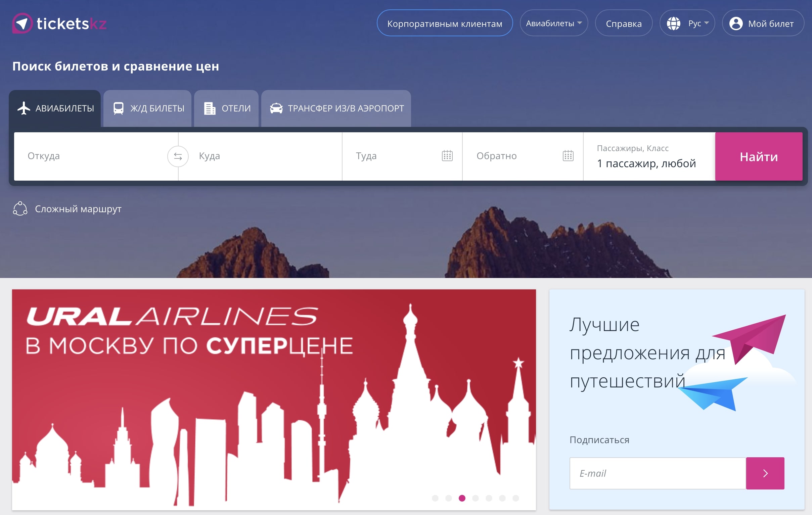Open Авиабилеты header dropdown
The height and width of the screenshot is (515, 812).
click(554, 23)
